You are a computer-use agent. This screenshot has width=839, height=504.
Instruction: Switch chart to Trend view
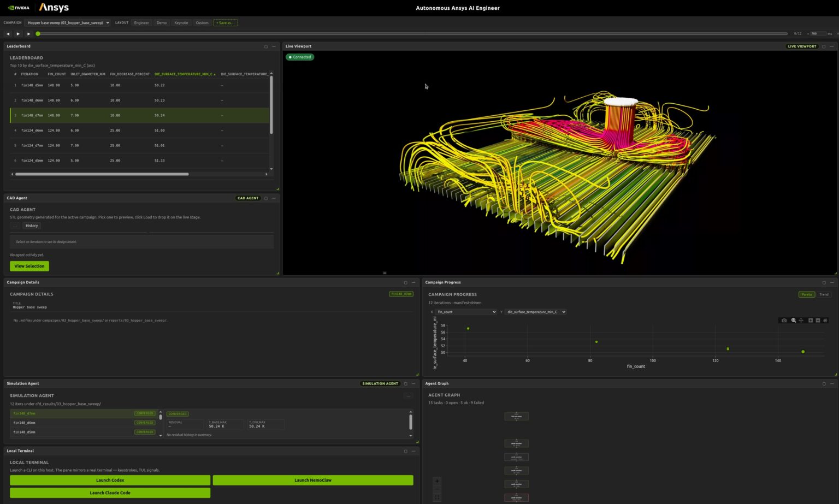[x=824, y=294]
